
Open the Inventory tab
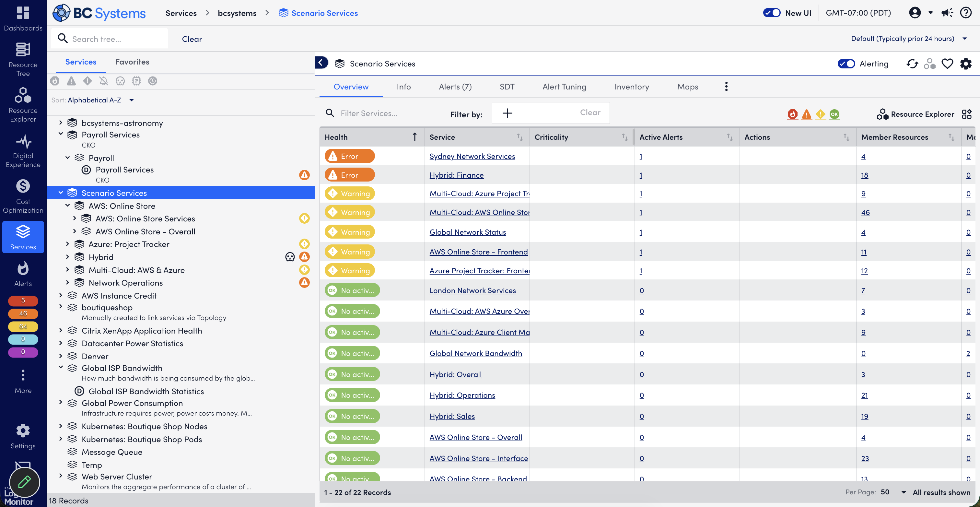[632, 87]
